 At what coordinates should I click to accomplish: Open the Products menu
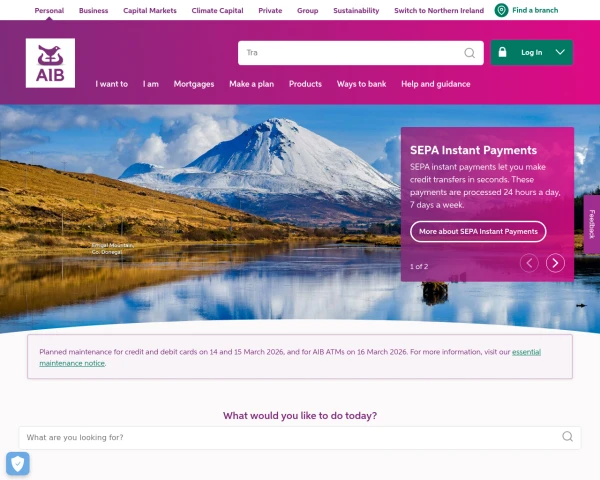305,84
